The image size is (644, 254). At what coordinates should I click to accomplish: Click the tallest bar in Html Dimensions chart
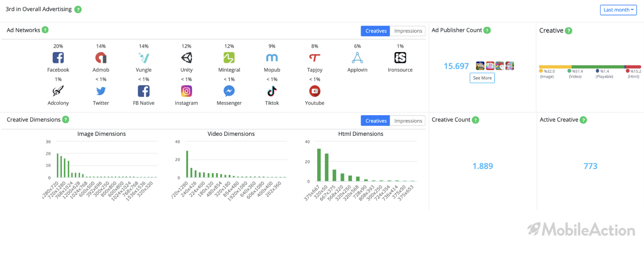[319, 165]
